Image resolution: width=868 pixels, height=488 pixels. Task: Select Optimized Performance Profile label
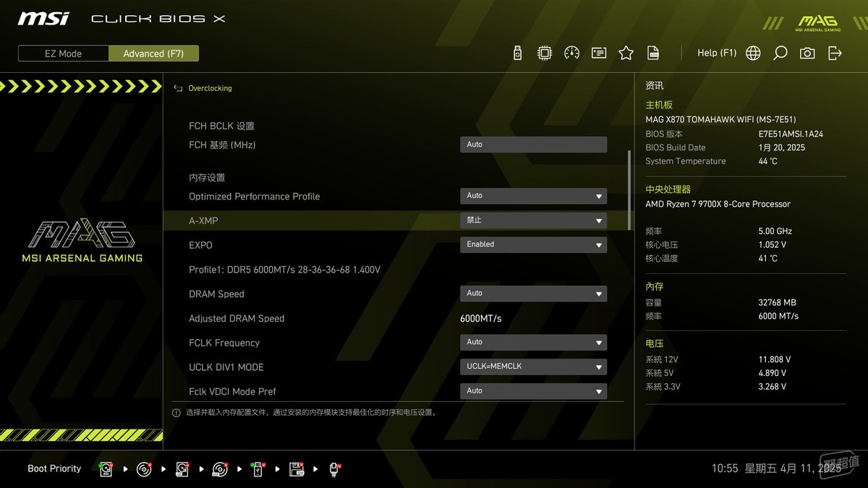pos(254,197)
